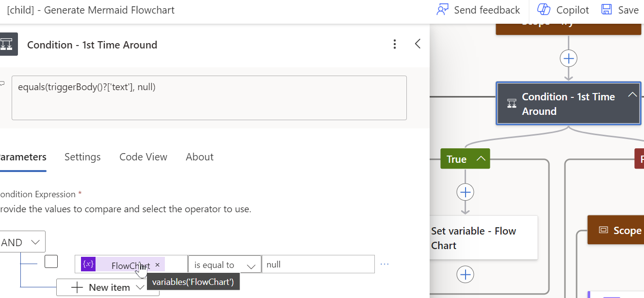
Task: Collapse the True branch chevron
Action: pyautogui.click(x=481, y=158)
